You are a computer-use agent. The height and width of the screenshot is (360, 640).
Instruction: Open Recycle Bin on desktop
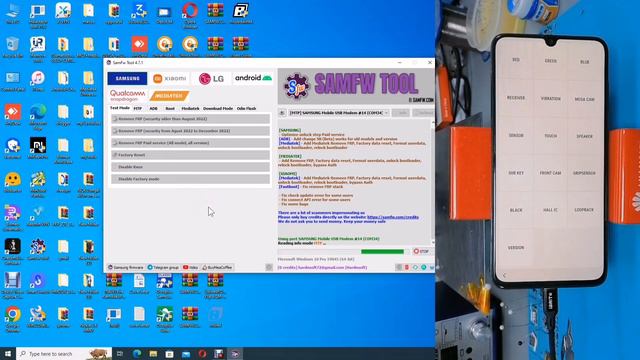click(x=13, y=47)
